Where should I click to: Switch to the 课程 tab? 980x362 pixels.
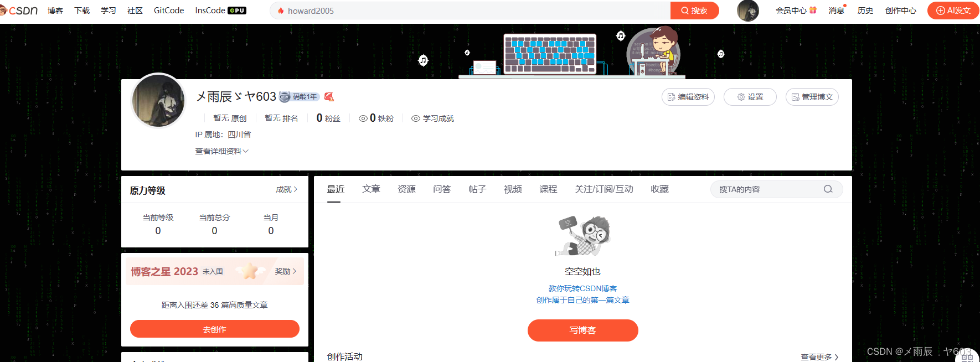548,189
